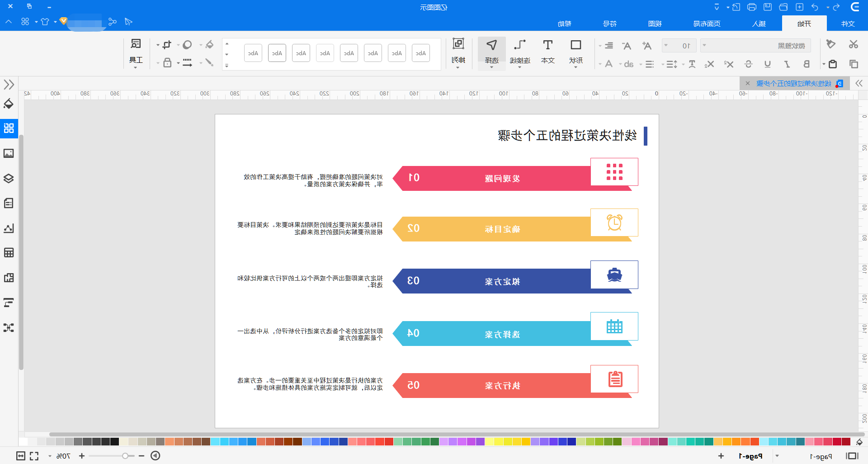Toggle subscript formatting

pyautogui.click(x=709, y=64)
